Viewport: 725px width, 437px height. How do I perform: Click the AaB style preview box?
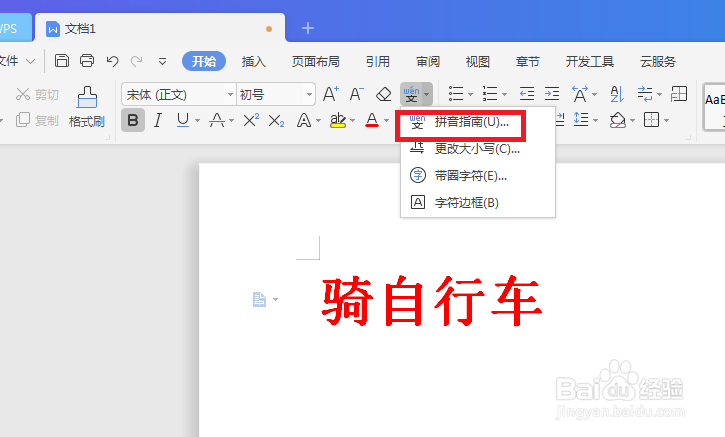713,107
